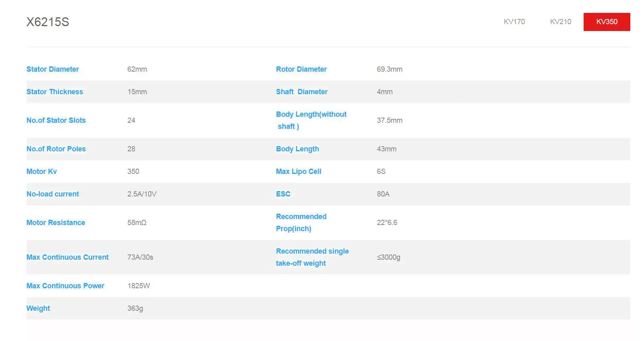This screenshot has height=341, width=644.
Task: Select the No.of Stator Slots label
Action: point(56,120)
